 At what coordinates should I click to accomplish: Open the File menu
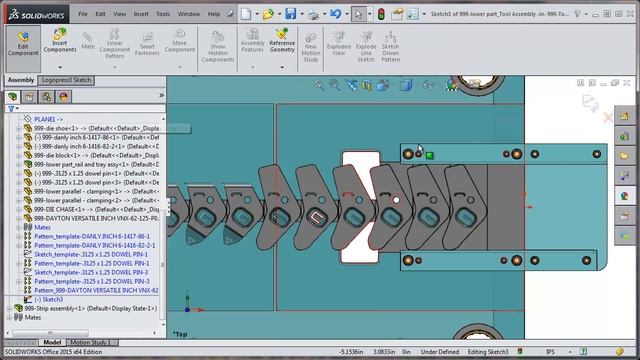pyautogui.click(x=83, y=14)
